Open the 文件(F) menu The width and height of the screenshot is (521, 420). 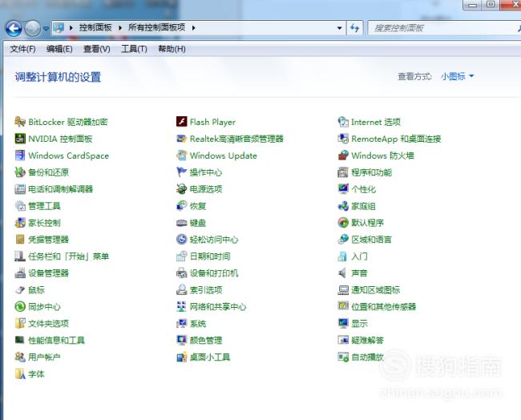(22, 49)
